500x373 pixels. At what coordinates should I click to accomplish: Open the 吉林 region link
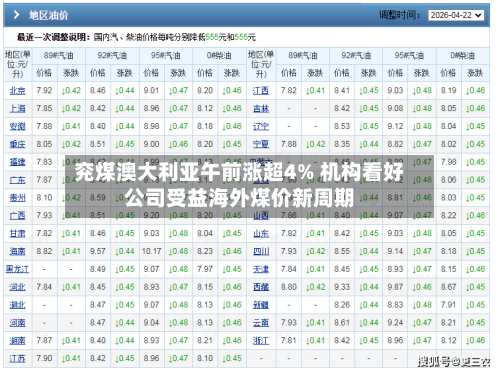261,109
